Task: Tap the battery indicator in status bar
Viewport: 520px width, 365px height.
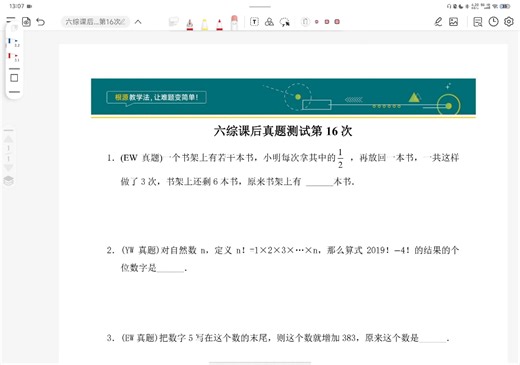Action: [505, 6]
